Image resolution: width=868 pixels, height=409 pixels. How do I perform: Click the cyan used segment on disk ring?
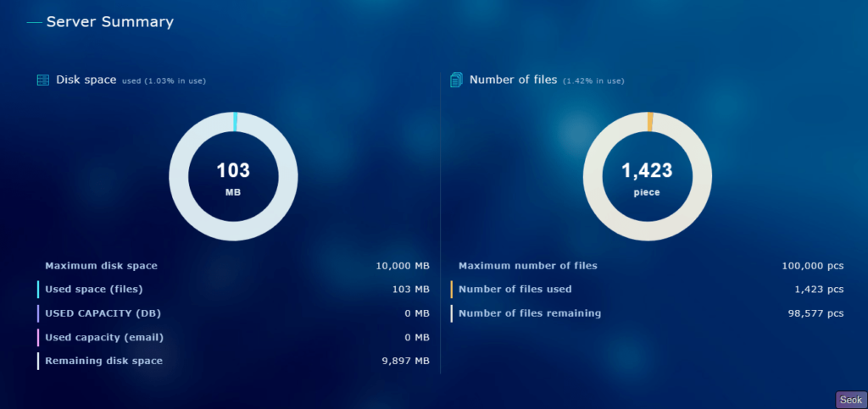[235, 121]
